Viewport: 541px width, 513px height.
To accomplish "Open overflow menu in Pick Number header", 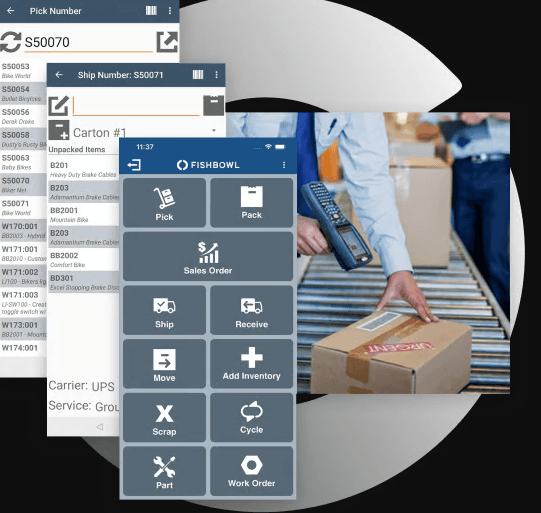I will (170, 11).
